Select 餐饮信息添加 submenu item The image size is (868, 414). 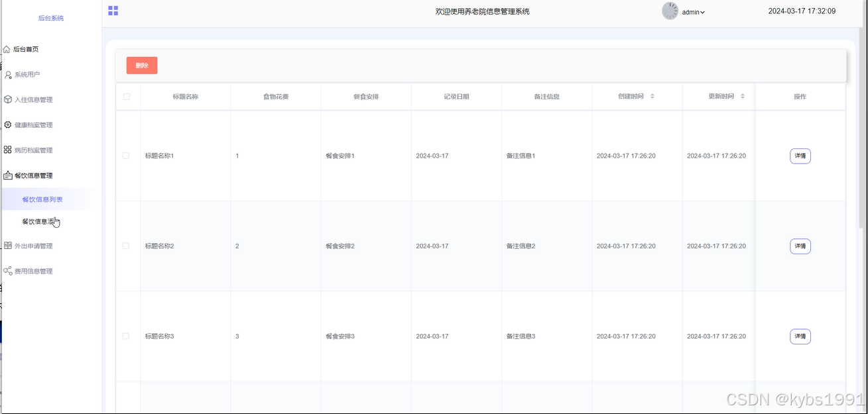click(x=51, y=221)
